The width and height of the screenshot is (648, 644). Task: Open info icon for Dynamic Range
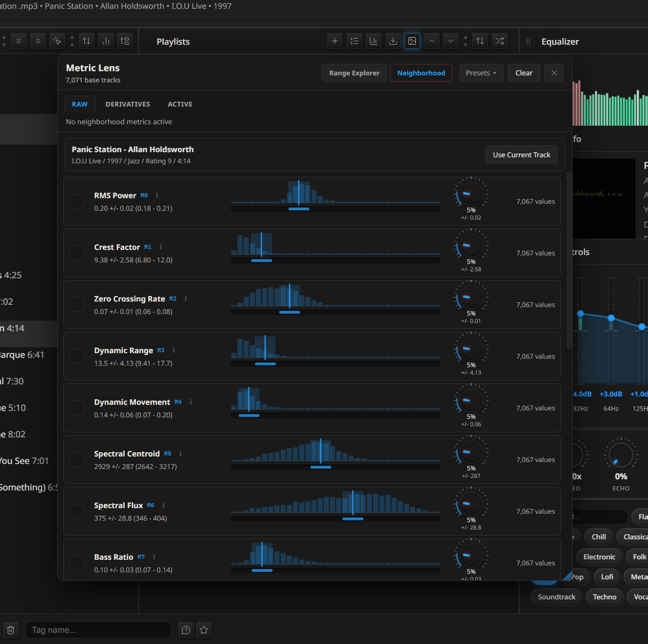(174, 350)
